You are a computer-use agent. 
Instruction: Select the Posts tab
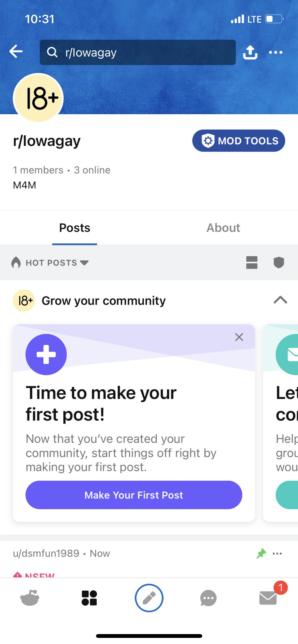(75, 228)
